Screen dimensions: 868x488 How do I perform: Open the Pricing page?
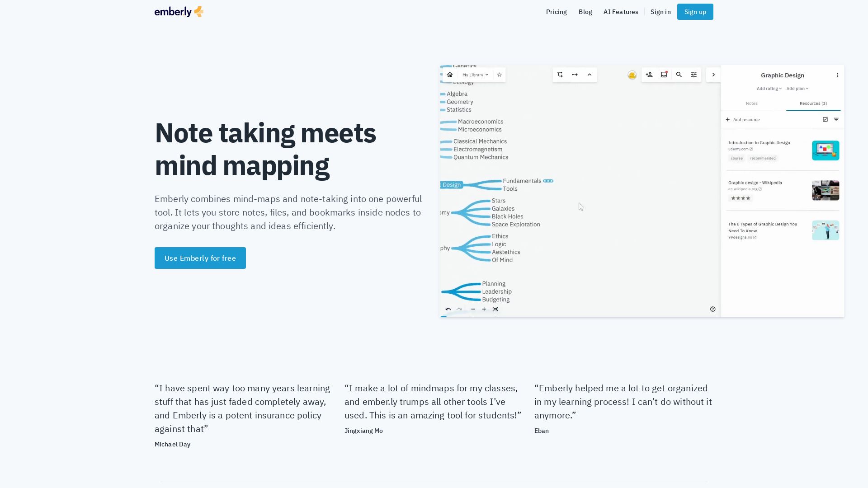point(556,12)
